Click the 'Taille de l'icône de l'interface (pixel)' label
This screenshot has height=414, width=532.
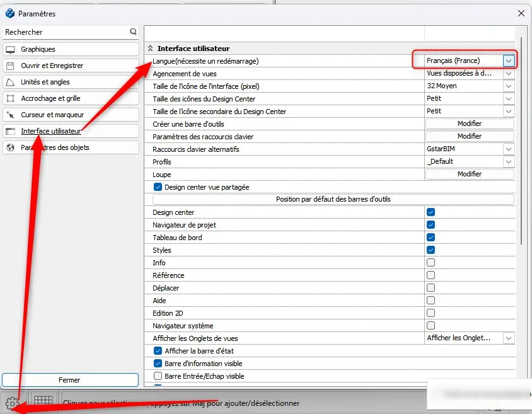(x=206, y=86)
